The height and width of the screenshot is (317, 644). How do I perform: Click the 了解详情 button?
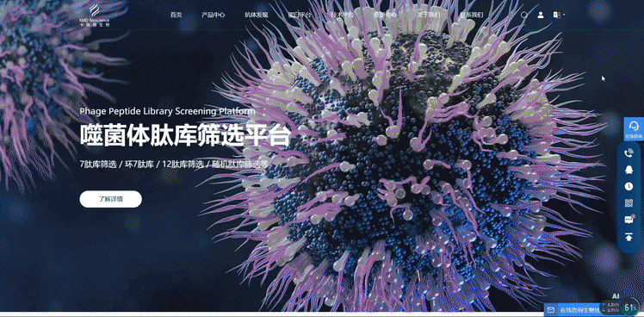pyautogui.click(x=110, y=199)
